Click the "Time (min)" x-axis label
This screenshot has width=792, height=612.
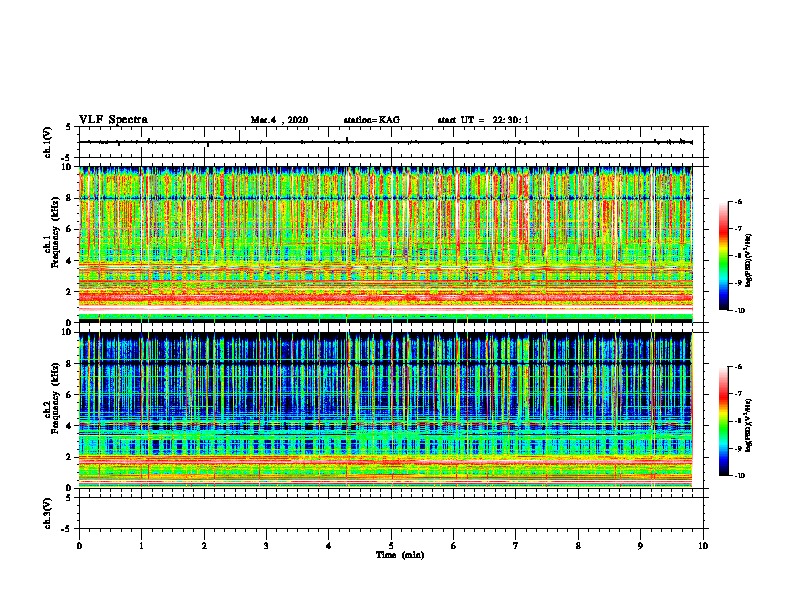click(400, 555)
